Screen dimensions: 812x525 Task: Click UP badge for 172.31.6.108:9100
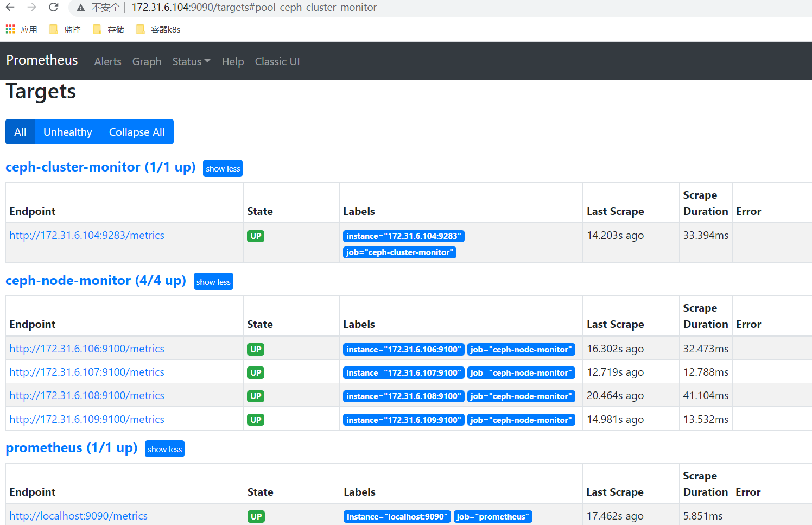256,396
